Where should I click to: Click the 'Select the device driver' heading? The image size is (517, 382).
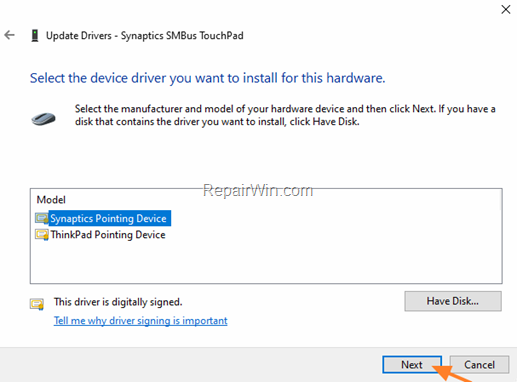click(207, 78)
